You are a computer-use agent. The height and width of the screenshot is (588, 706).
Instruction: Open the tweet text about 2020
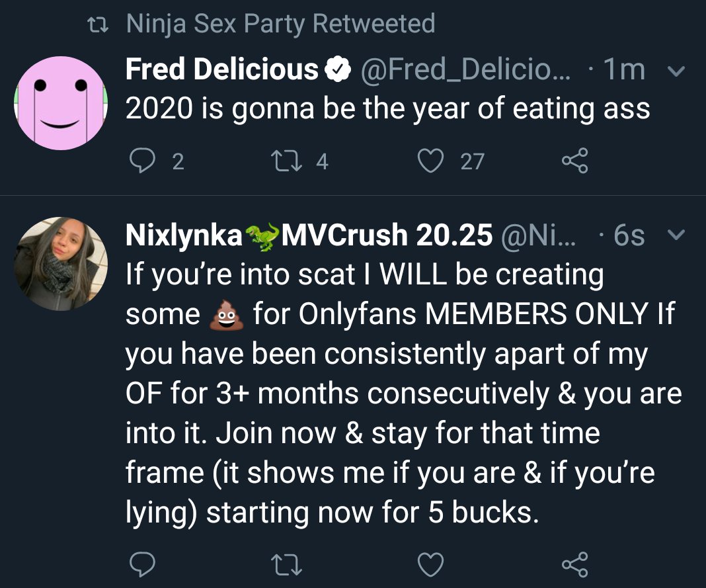point(387,109)
